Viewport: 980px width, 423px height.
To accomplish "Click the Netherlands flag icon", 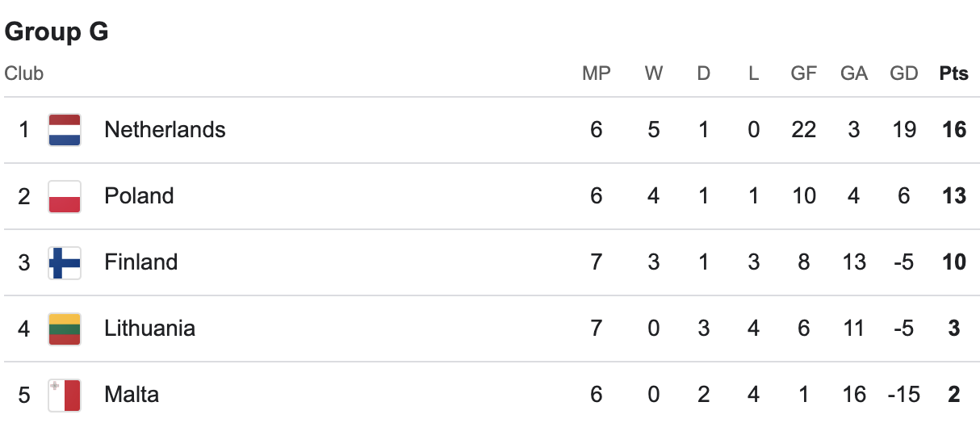I will point(65,130).
